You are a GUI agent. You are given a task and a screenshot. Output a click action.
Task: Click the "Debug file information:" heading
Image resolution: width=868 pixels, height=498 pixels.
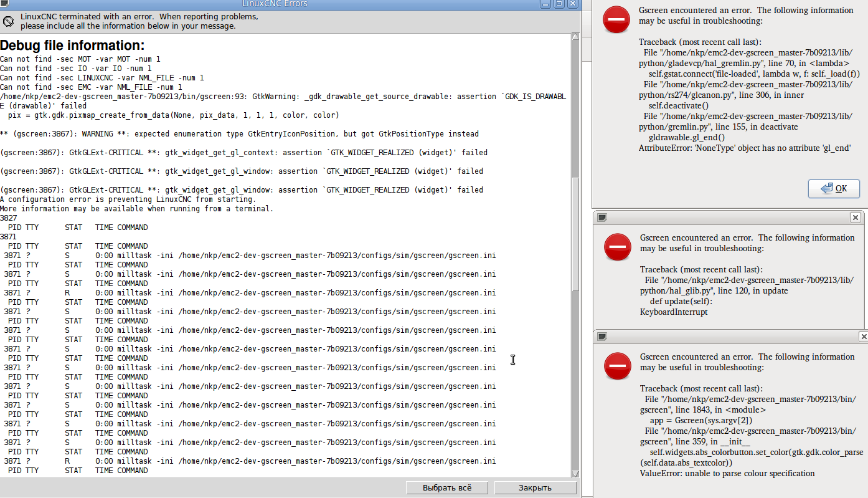pos(72,45)
